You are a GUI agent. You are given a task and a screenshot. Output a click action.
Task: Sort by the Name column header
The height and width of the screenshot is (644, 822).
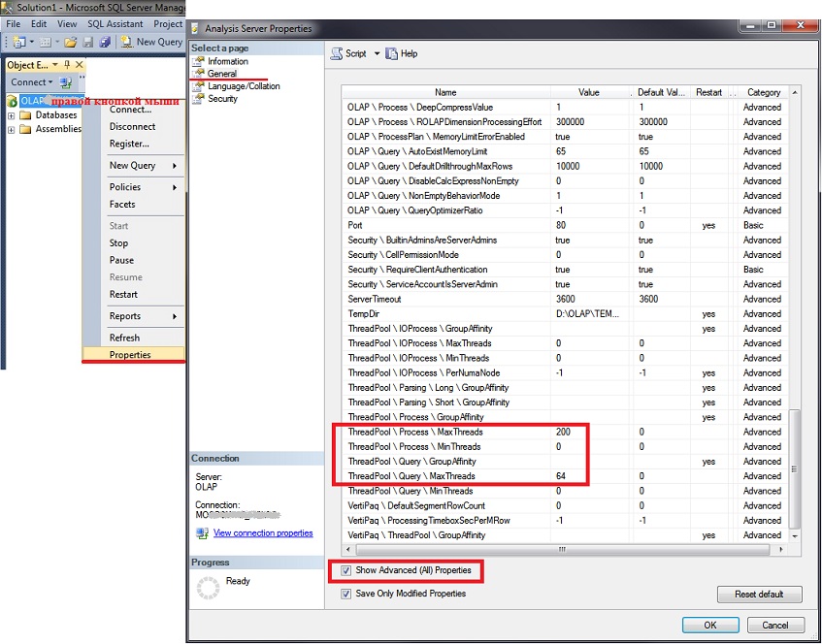pyautogui.click(x=445, y=92)
